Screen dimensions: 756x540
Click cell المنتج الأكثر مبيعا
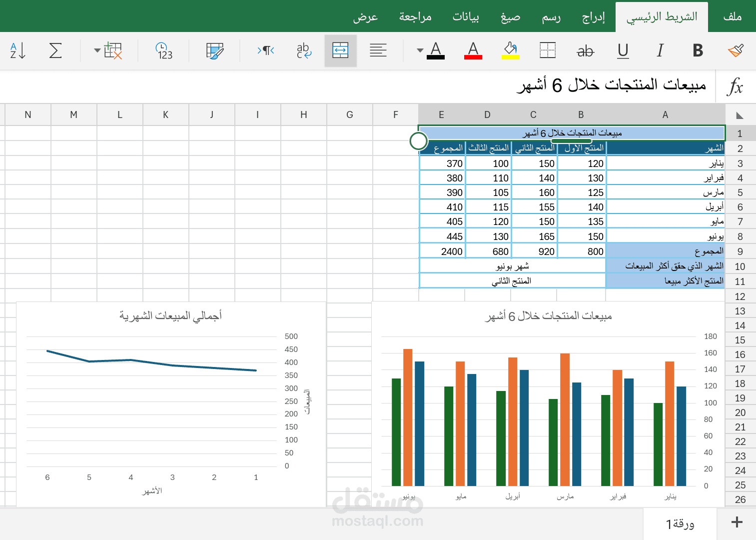click(665, 281)
